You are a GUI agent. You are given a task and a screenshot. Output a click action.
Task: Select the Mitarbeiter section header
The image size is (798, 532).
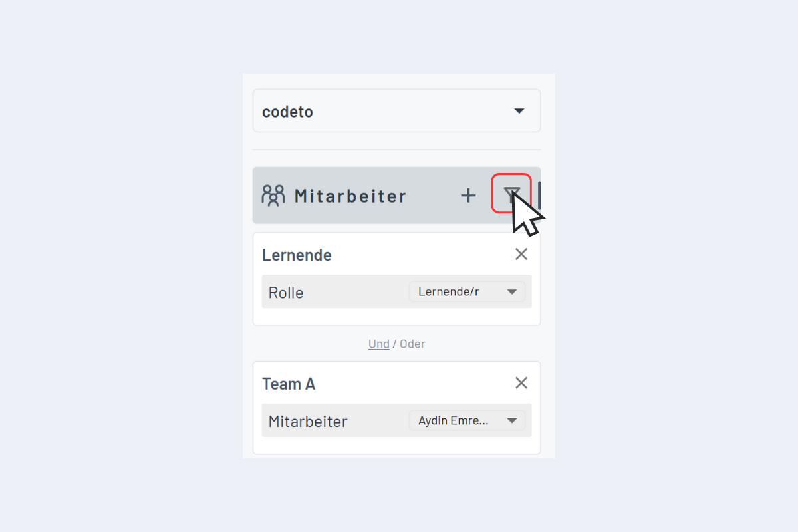click(x=350, y=195)
